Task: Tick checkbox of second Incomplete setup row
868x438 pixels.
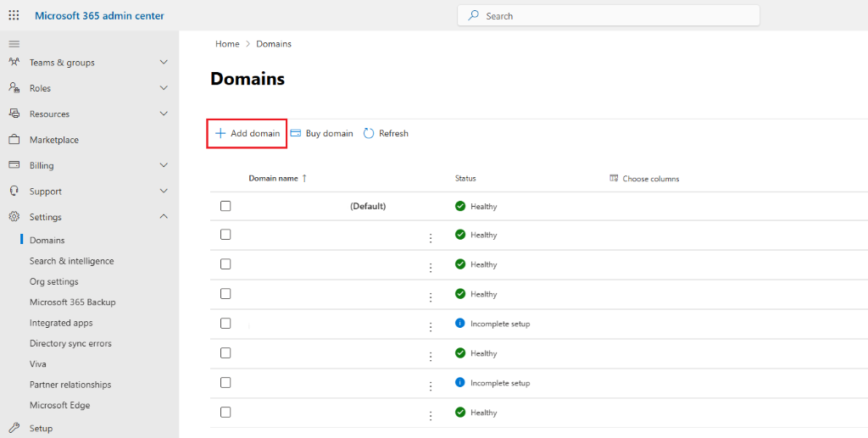Action: (x=225, y=382)
